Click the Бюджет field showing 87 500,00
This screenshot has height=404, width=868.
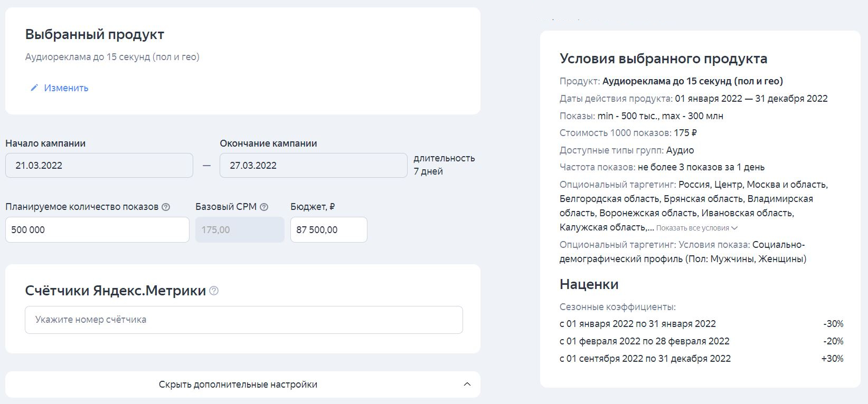[329, 229]
